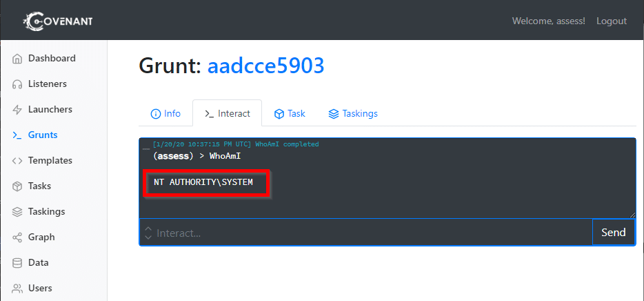
Task: Click the Listeners headphones icon
Action: pos(17,84)
